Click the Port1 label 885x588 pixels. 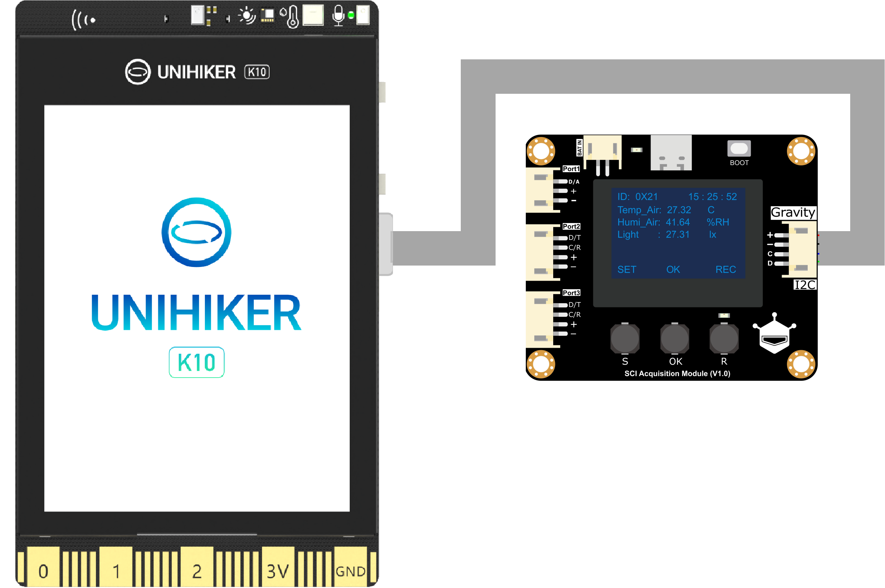point(571,169)
